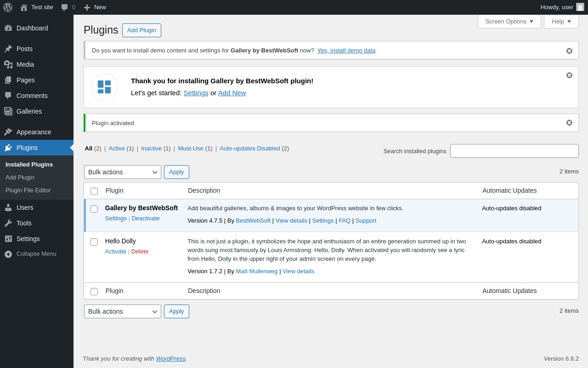Open the top Bulk actions dropdown
Image resolution: width=588 pixels, height=368 pixels.
[x=123, y=172]
